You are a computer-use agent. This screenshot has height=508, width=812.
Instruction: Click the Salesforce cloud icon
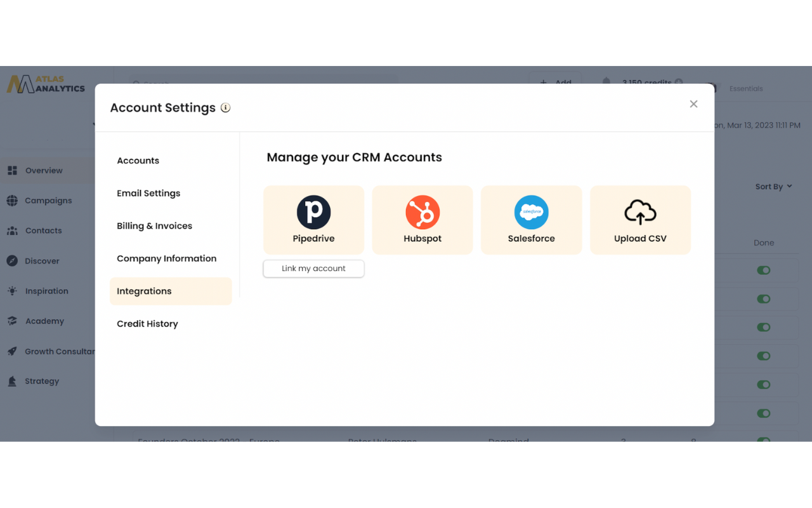tap(531, 212)
